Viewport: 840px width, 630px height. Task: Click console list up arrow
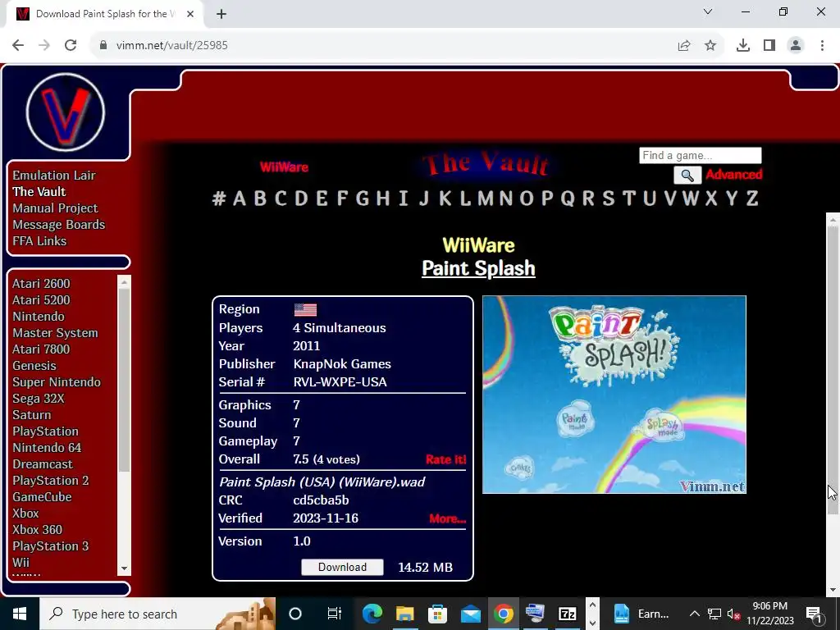point(125,282)
